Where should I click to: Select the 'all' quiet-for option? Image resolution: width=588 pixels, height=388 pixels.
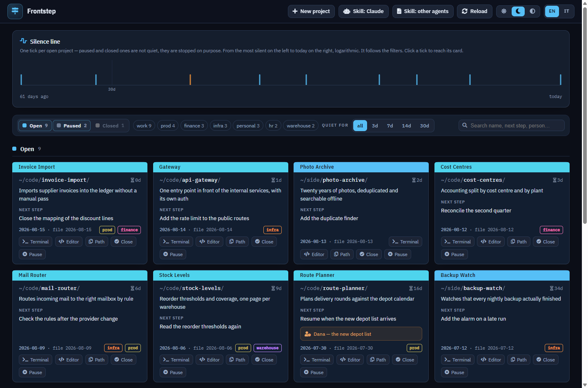[360, 126]
